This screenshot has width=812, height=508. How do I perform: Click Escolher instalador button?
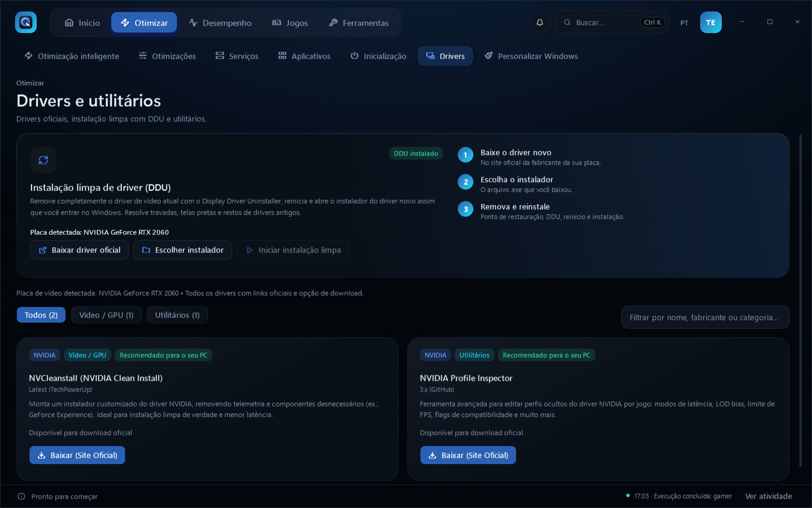point(183,250)
